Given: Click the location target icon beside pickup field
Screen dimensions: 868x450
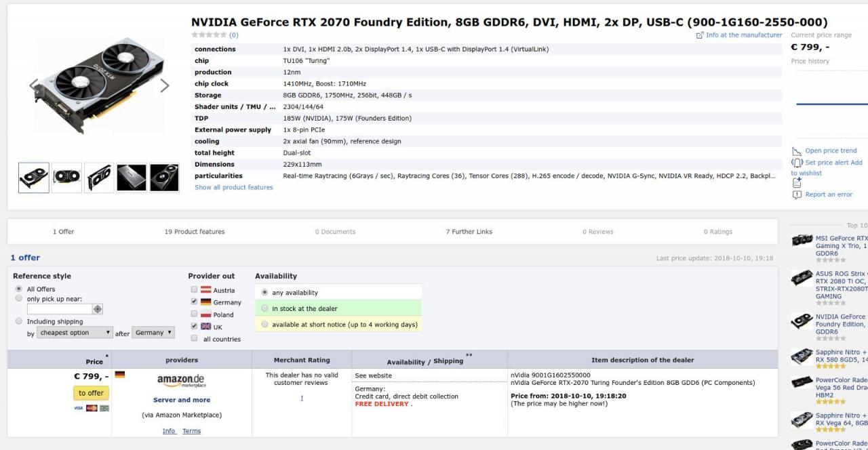Looking at the screenshot, I should click(98, 309).
